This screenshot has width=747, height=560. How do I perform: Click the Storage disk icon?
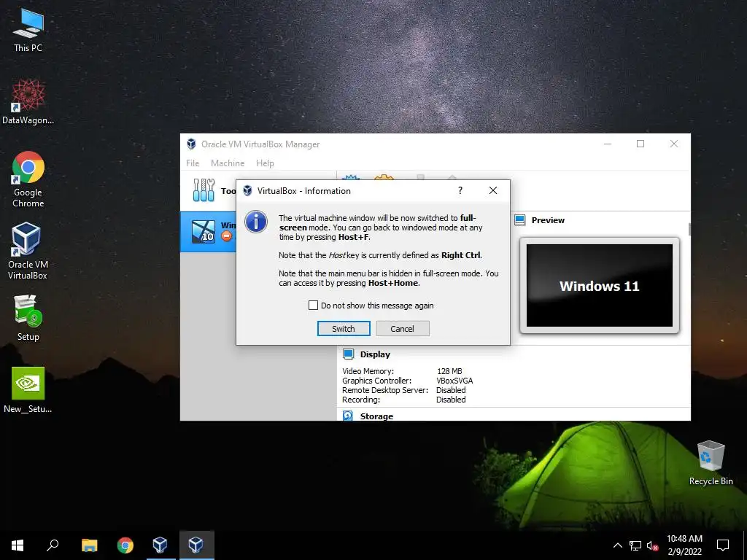point(348,416)
